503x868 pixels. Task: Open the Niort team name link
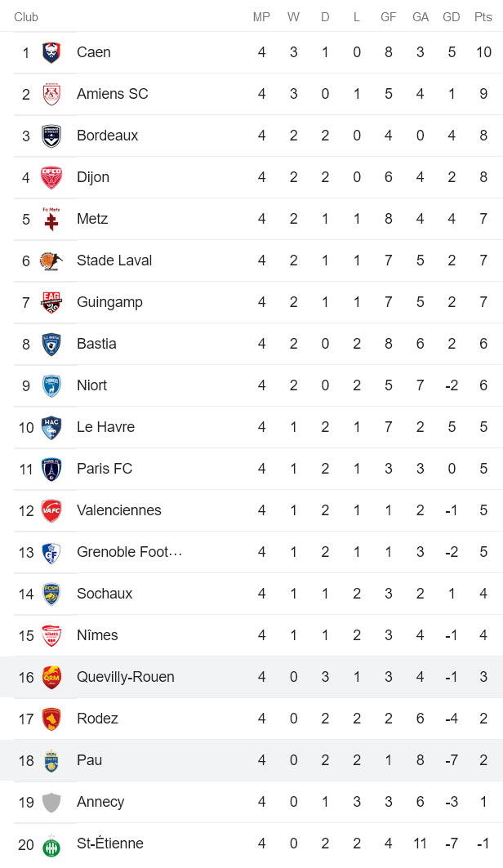tap(91, 385)
